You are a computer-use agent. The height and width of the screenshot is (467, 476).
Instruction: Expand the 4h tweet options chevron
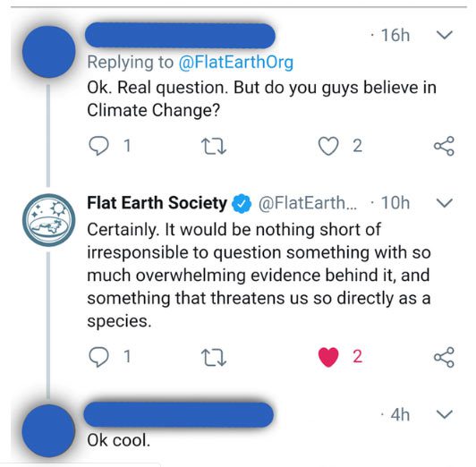click(x=445, y=414)
